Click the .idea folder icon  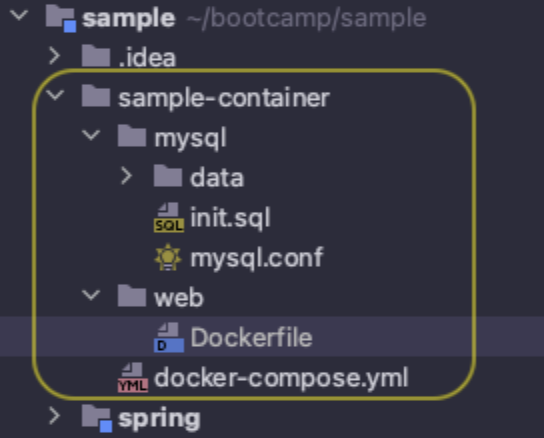click(96, 56)
